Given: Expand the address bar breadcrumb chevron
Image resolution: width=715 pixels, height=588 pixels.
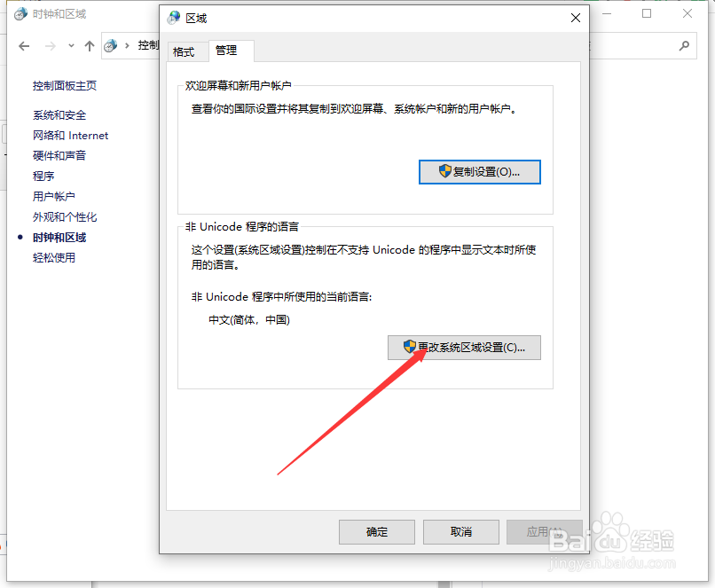Looking at the screenshot, I should 127,45.
